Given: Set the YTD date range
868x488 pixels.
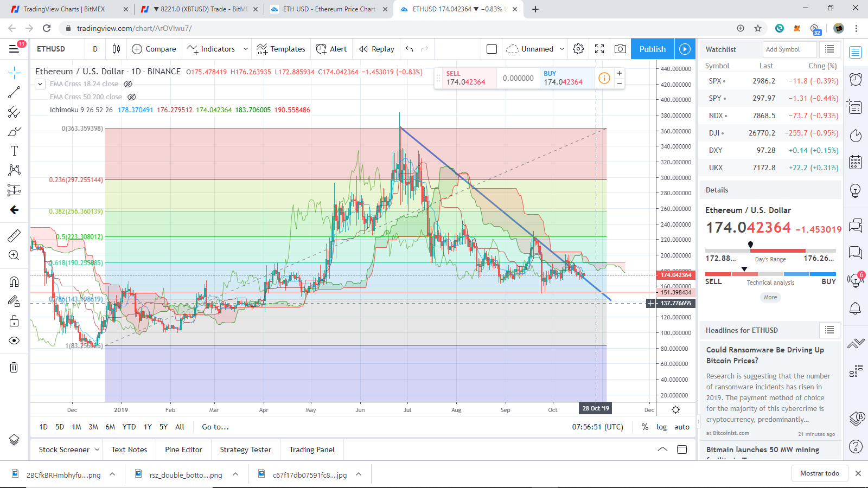Looking at the screenshot, I should [x=129, y=427].
